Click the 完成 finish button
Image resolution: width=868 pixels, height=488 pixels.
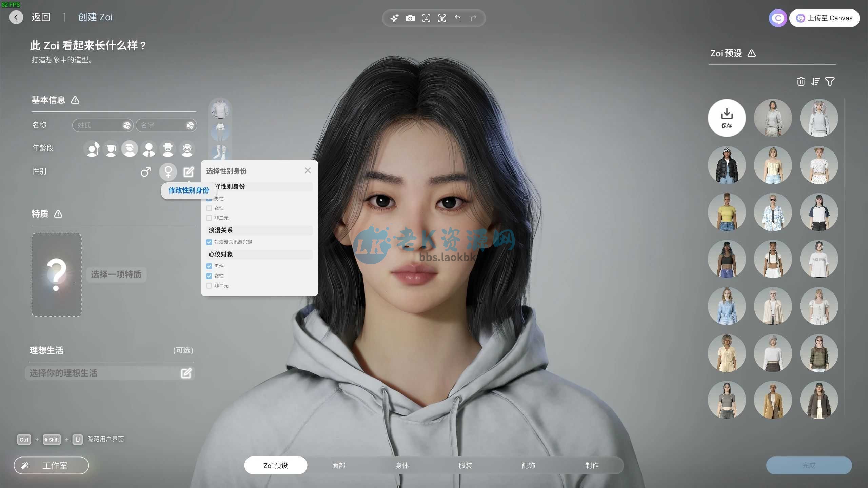tap(809, 465)
